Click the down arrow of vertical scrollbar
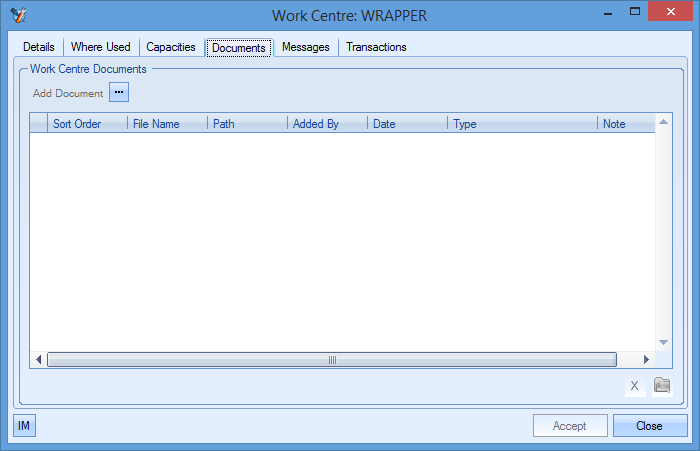The width and height of the screenshot is (700, 451). [663, 342]
